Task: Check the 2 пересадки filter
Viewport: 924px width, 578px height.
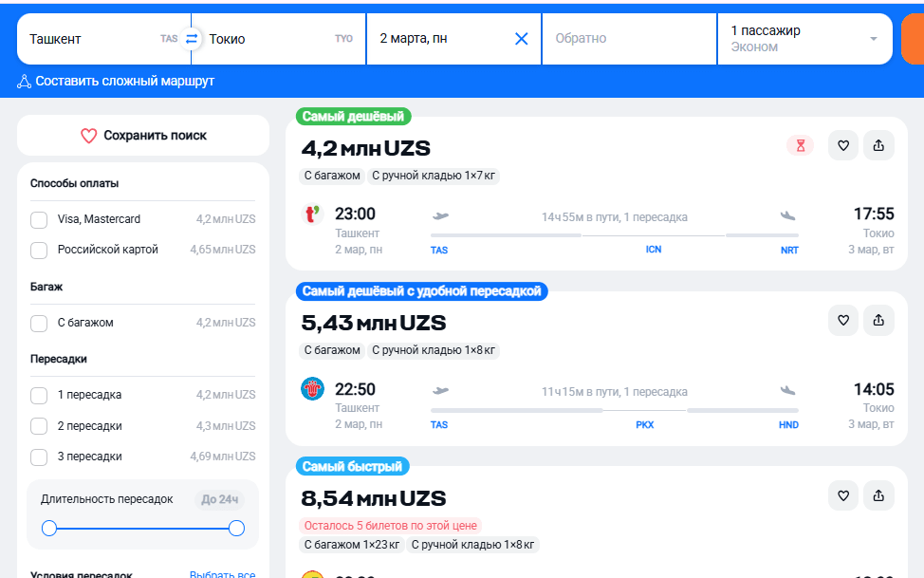Action: [x=39, y=426]
